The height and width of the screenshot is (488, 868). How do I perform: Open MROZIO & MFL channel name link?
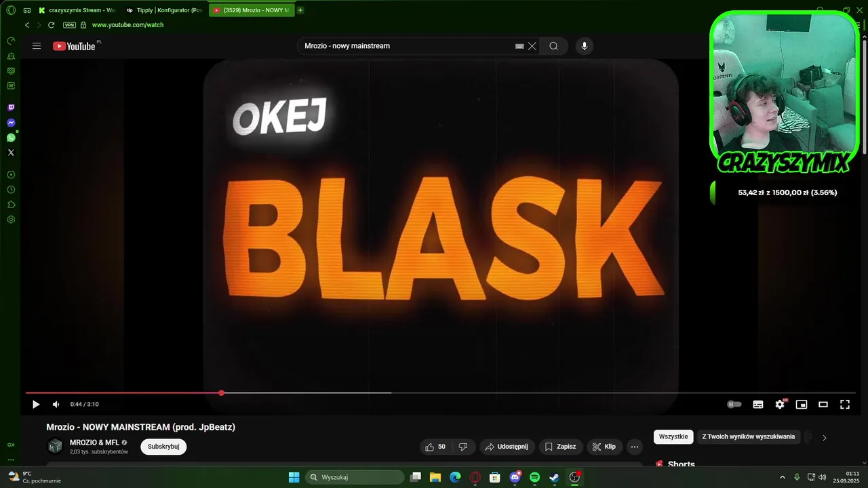(94, 443)
